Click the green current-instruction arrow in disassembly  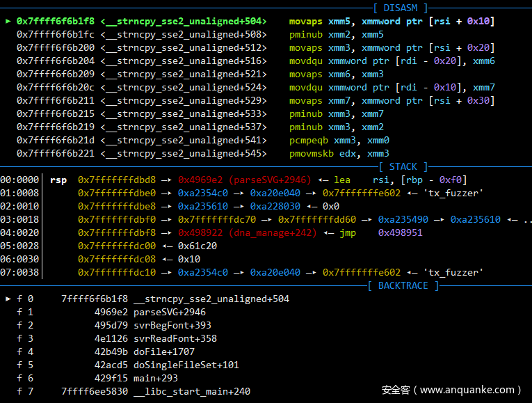click(x=8, y=22)
